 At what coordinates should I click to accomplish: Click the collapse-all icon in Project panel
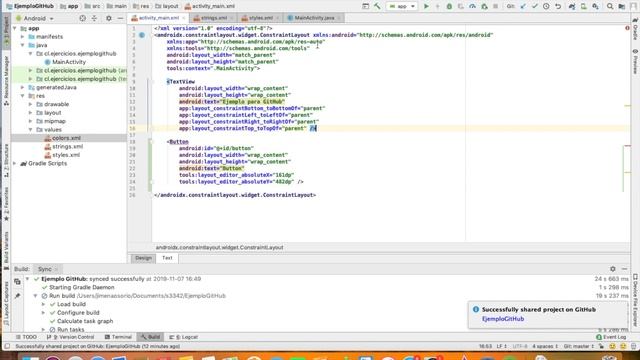94,18
